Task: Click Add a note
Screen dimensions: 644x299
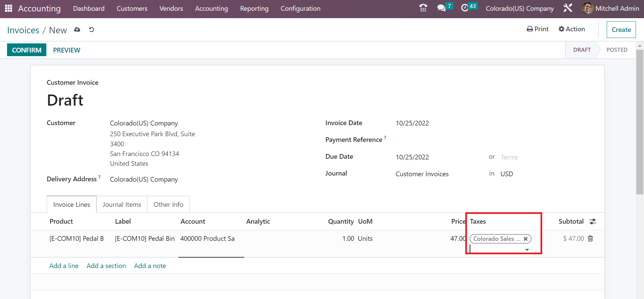Action: pyautogui.click(x=150, y=266)
